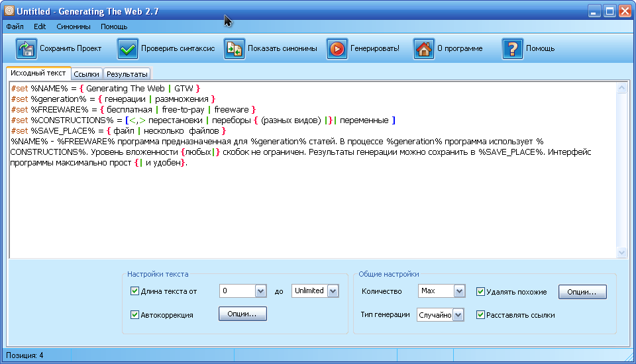The height and width of the screenshot is (364, 636).
Task: Click the '#set %generation%' line in editor
Action: tap(113, 99)
